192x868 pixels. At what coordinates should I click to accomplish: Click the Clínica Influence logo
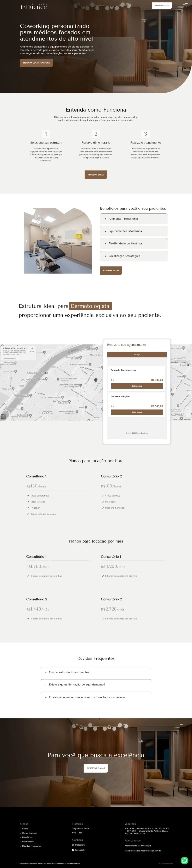pyautogui.click(x=34, y=7)
